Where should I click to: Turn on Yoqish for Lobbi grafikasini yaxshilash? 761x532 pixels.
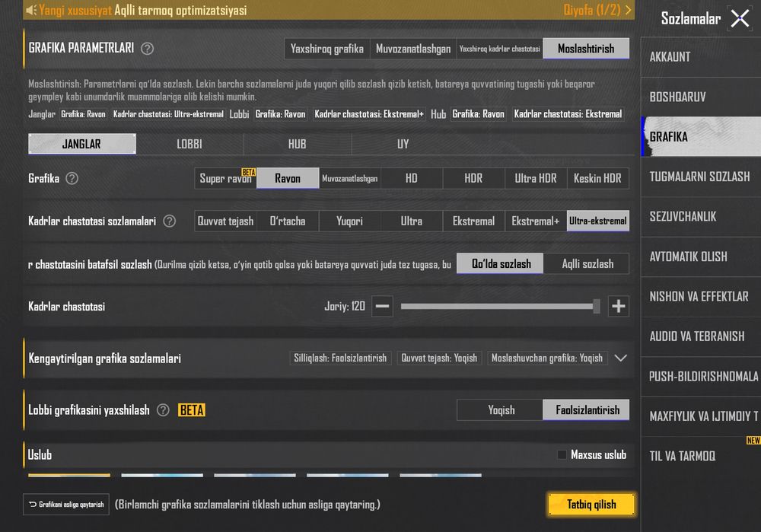(x=500, y=410)
